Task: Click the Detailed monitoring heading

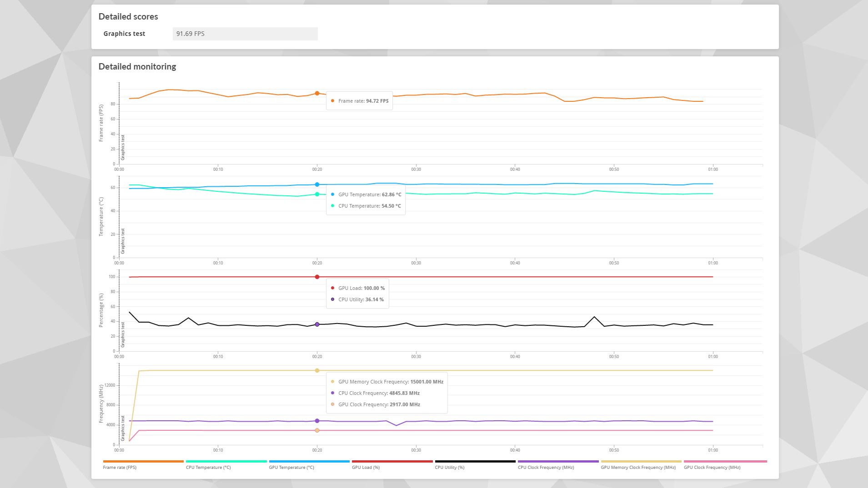Action: 137,66
